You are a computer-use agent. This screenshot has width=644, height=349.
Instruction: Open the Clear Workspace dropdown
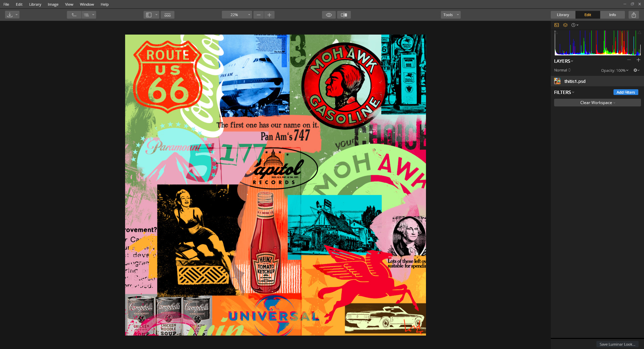[x=597, y=103]
